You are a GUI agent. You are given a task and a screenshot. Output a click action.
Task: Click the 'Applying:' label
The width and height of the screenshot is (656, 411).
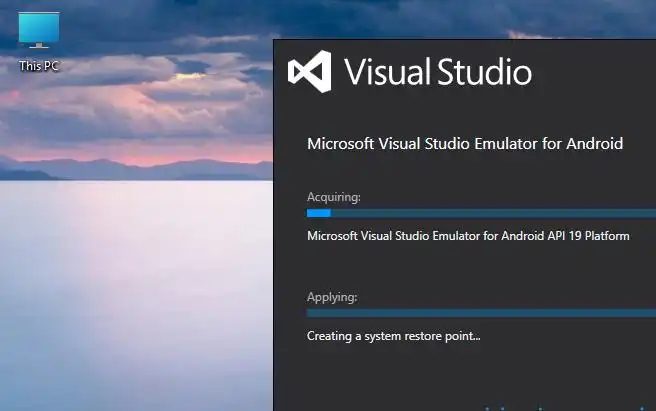332,297
